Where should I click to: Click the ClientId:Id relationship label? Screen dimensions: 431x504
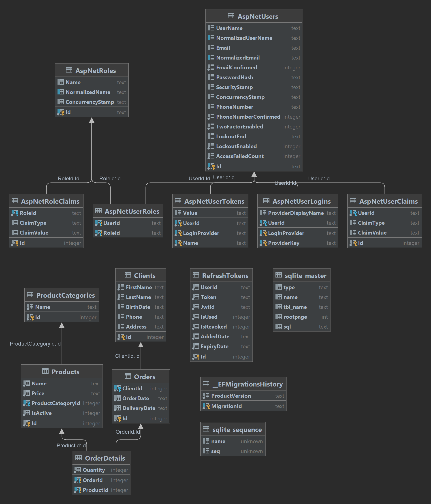click(x=127, y=356)
